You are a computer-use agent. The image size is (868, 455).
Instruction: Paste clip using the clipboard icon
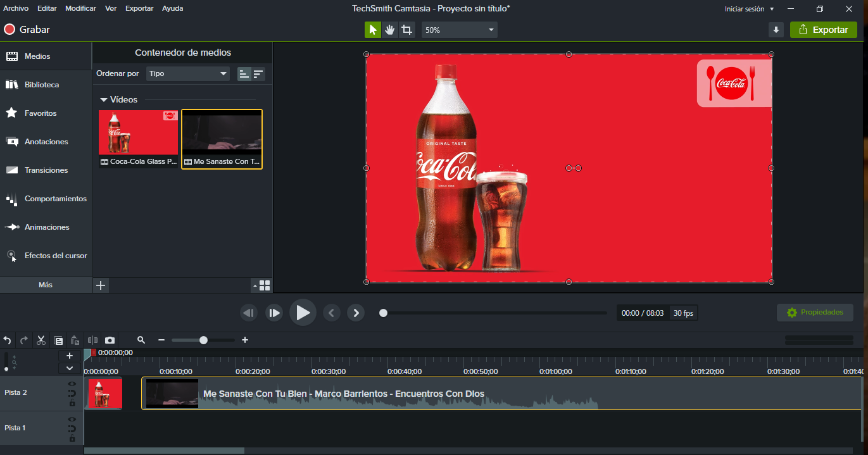[75, 340]
